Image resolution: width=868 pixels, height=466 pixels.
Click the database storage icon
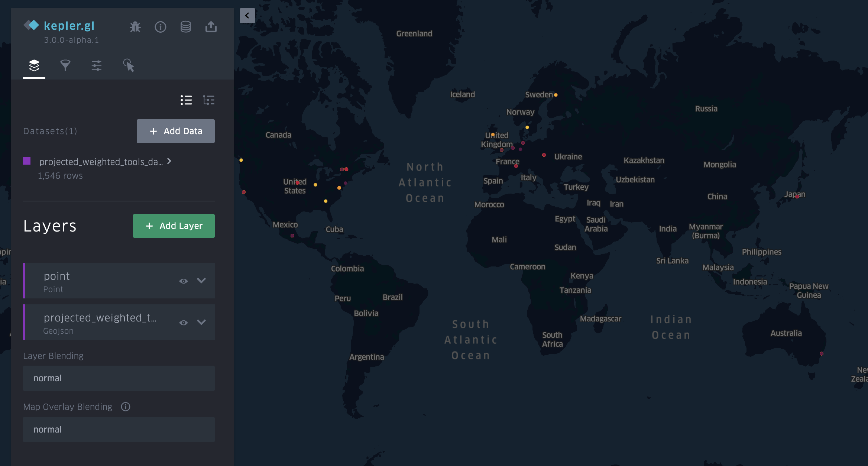(186, 27)
